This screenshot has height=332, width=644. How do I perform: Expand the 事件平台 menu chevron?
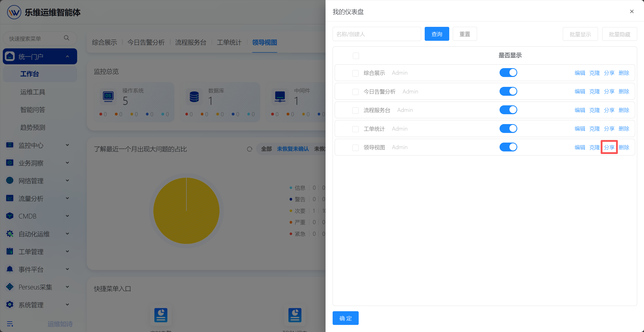coord(67,269)
